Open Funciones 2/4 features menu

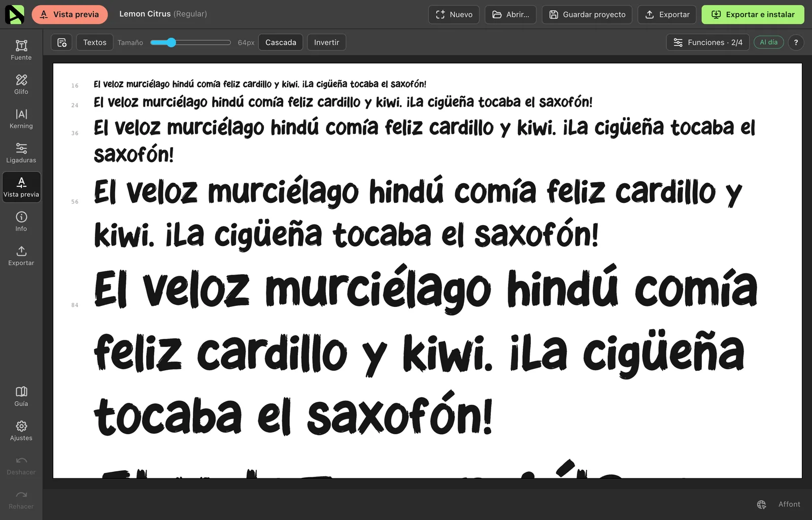point(708,43)
